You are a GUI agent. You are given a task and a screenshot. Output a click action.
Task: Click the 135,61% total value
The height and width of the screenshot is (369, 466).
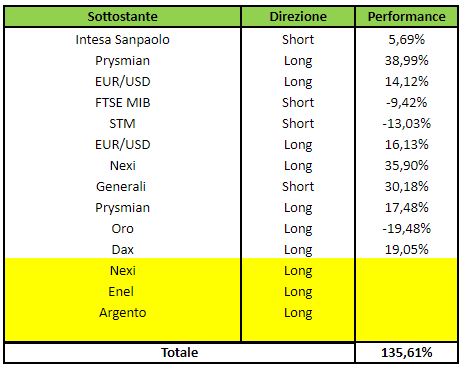click(406, 353)
